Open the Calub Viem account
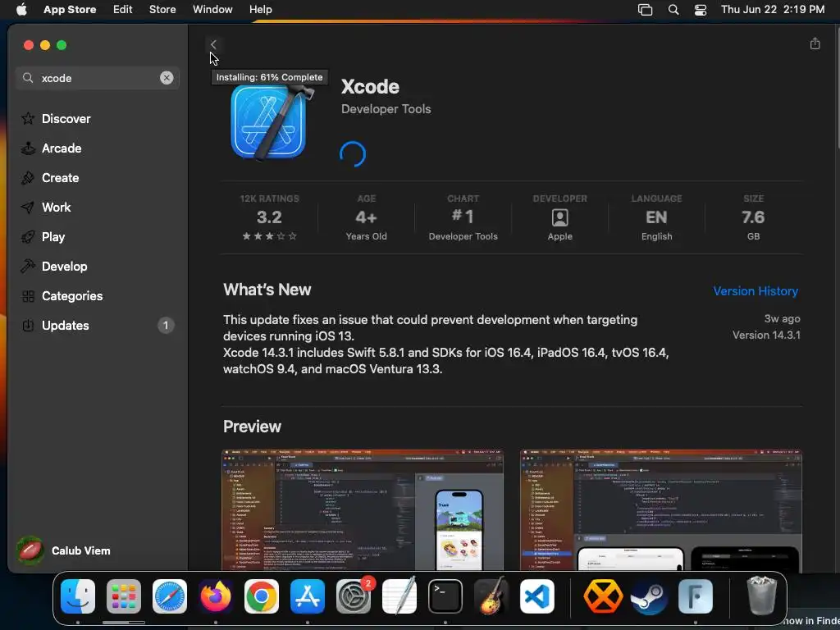Image resolution: width=840 pixels, height=630 pixels. click(x=64, y=550)
